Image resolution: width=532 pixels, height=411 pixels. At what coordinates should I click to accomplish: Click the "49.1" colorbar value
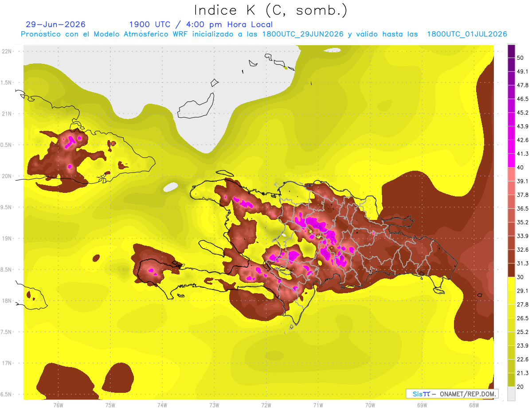coord(523,71)
